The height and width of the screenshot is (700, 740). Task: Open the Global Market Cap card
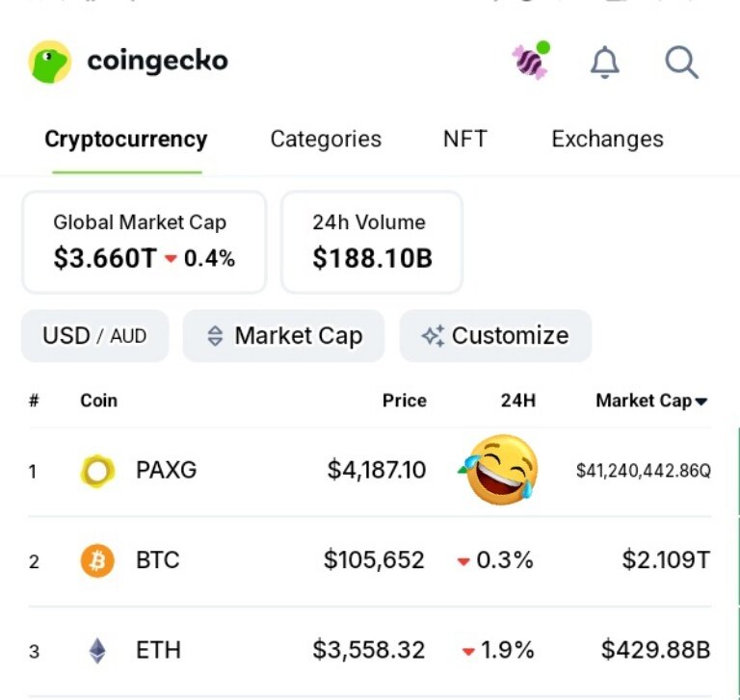coord(144,242)
